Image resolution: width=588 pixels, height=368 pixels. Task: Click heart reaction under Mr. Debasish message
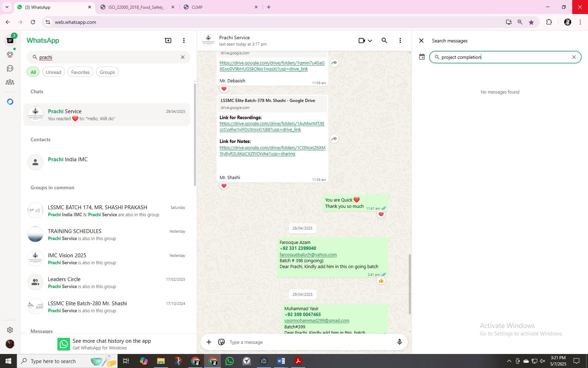(x=224, y=89)
